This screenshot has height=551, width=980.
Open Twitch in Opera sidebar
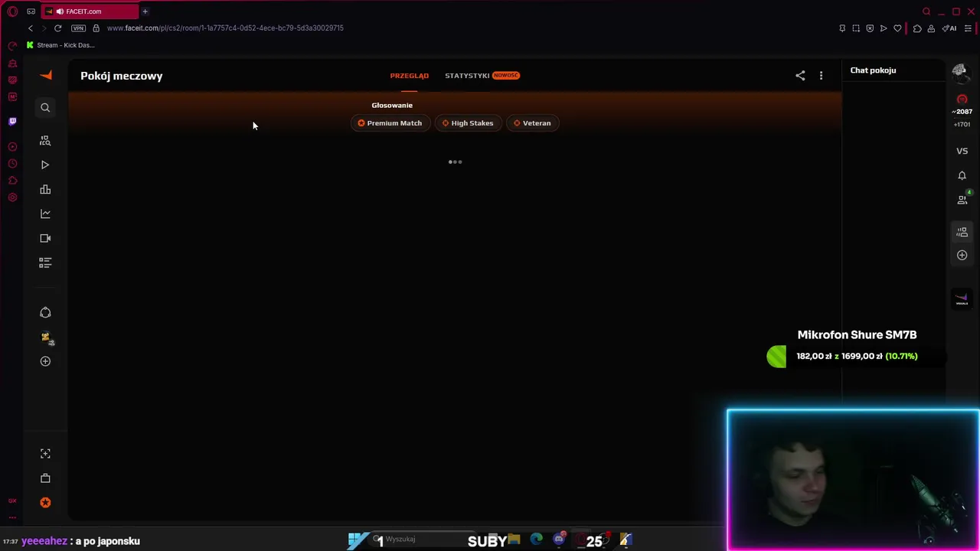(x=12, y=121)
